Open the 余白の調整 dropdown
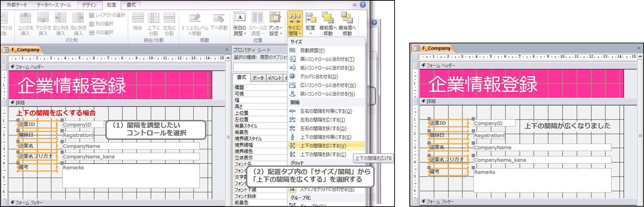Screen dimensions: 644x207 point(240,24)
